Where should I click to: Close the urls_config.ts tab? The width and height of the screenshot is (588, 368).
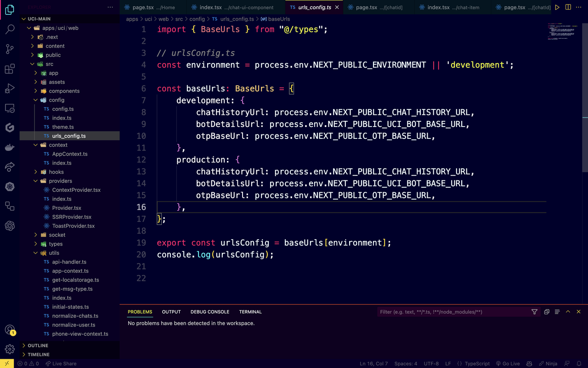(x=337, y=7)
